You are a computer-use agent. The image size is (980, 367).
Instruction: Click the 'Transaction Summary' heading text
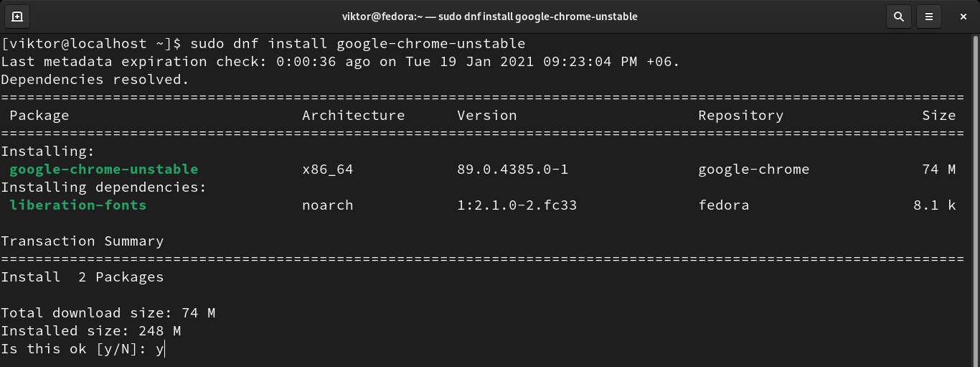[82, 241]
